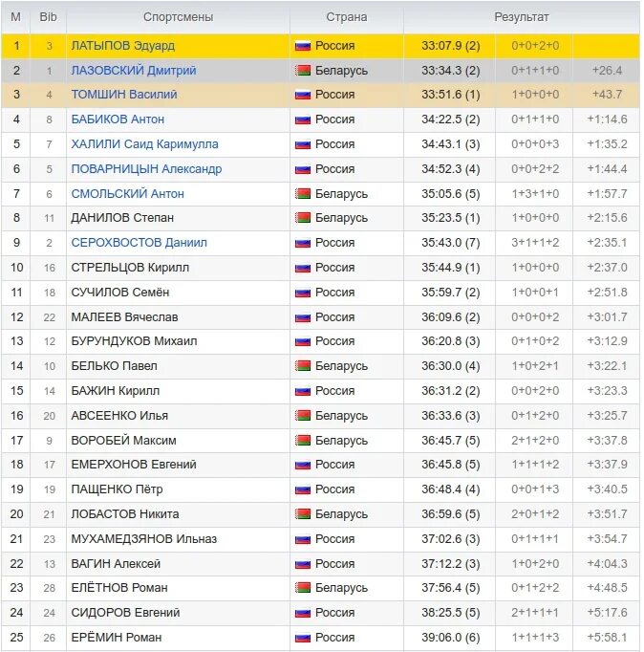Open athlete link ПОВАРНИЦЫН Александр
This screenshot has width=644, height=652.
146,169
